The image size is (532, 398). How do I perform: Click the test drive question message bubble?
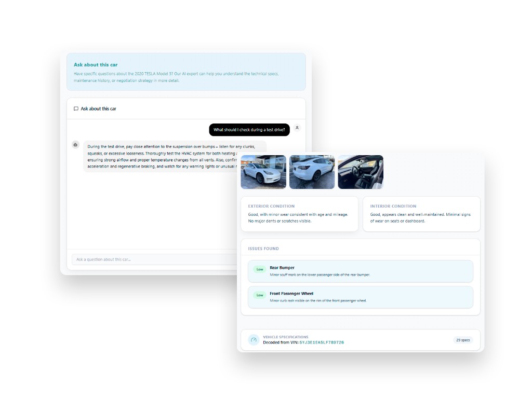[x=249, y=130]
